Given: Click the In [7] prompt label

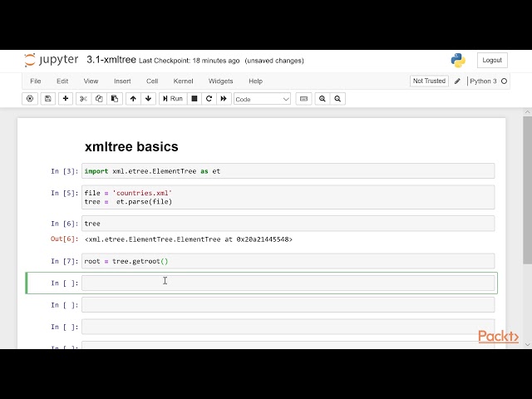Looking at the screenshot, I should pos(65,261).
